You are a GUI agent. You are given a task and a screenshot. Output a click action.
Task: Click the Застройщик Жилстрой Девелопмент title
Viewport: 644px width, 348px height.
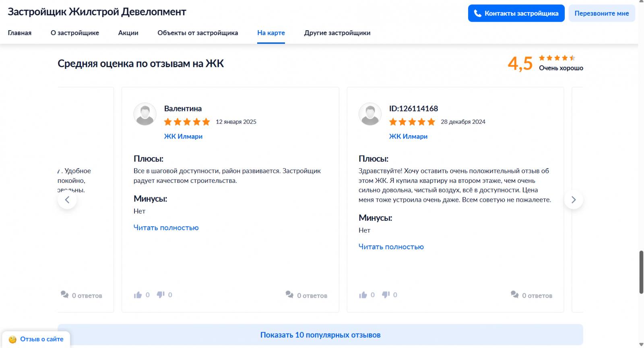pyautogui.click(x=97, y=12)
